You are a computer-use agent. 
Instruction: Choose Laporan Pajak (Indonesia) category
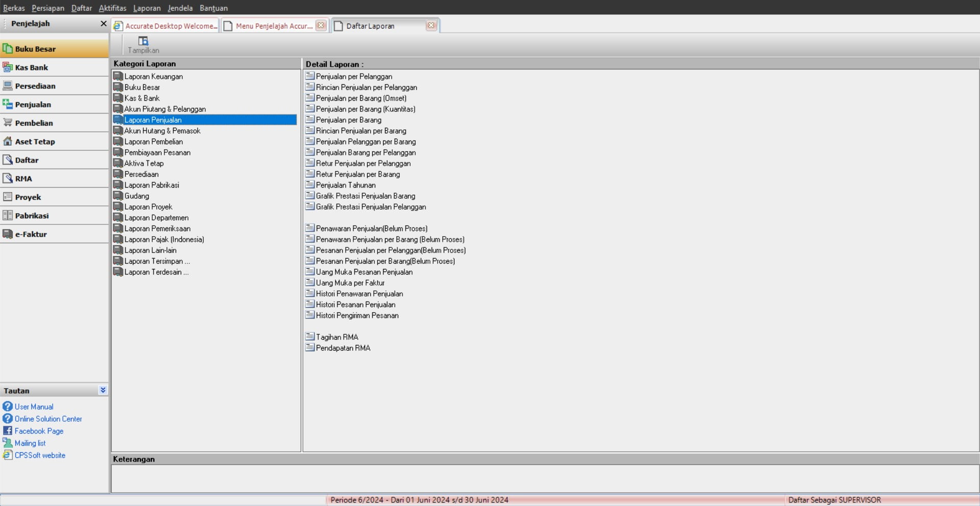click(x=164, y=240)
